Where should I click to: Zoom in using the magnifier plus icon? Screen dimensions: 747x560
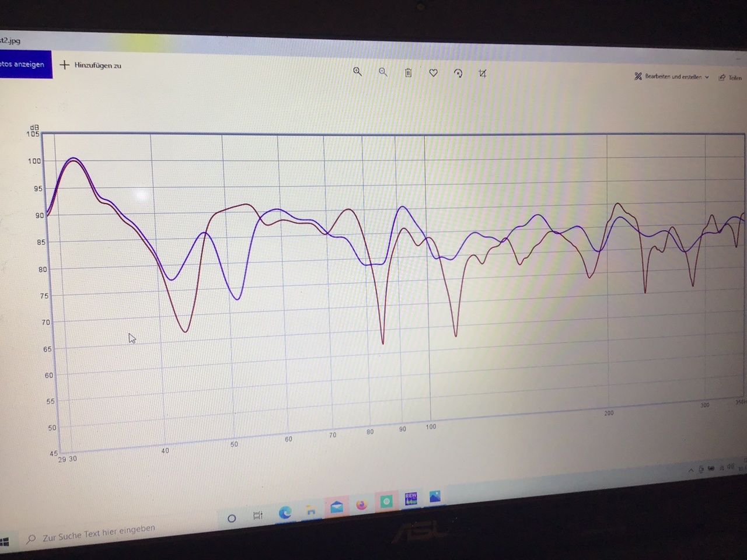357,72
